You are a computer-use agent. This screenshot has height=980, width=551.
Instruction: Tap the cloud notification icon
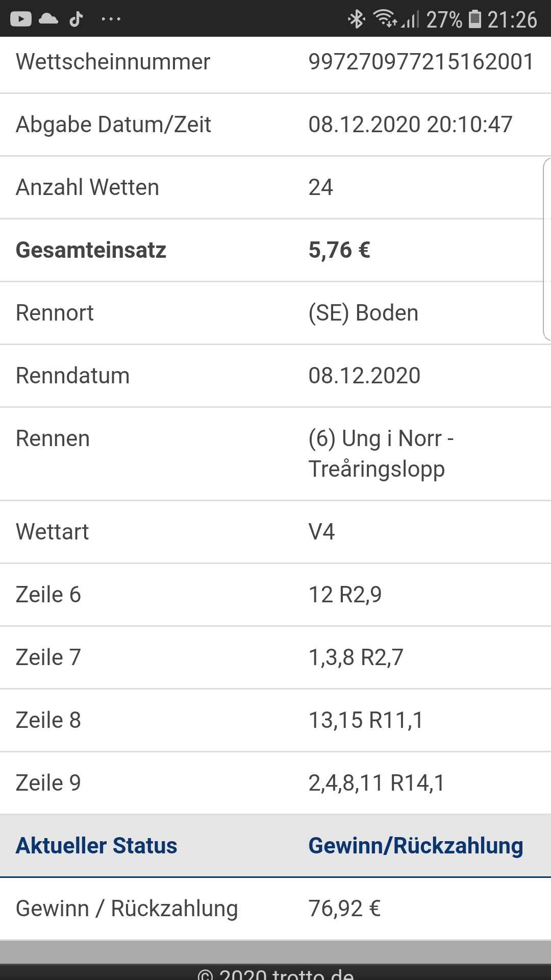click(48, 19)
